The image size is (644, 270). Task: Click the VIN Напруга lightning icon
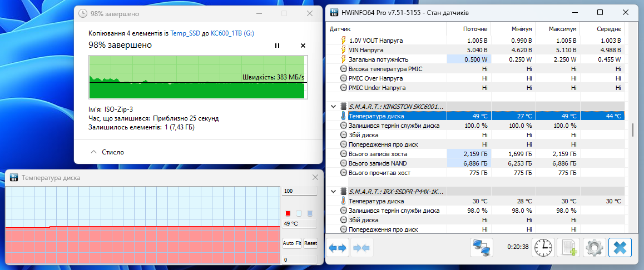pos(343,49)
